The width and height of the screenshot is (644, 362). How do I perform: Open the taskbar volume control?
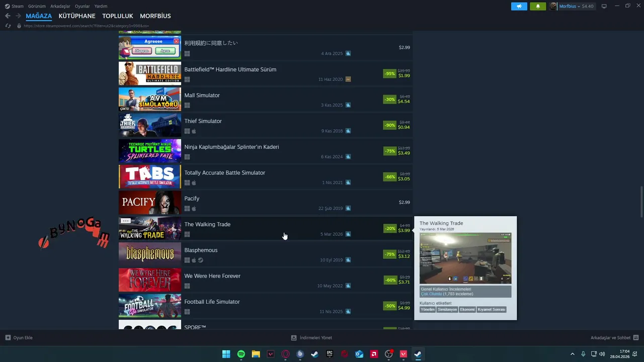coord(602,354)
